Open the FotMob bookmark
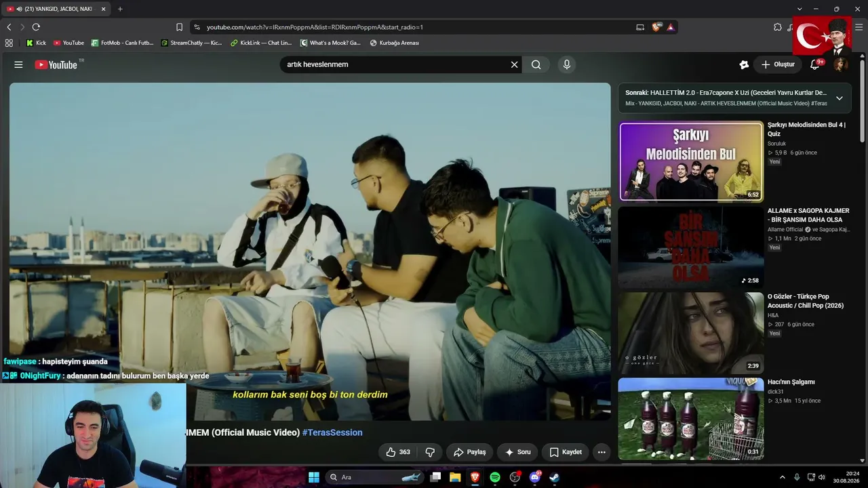This screenshot has height=488, width=868. 122,43
